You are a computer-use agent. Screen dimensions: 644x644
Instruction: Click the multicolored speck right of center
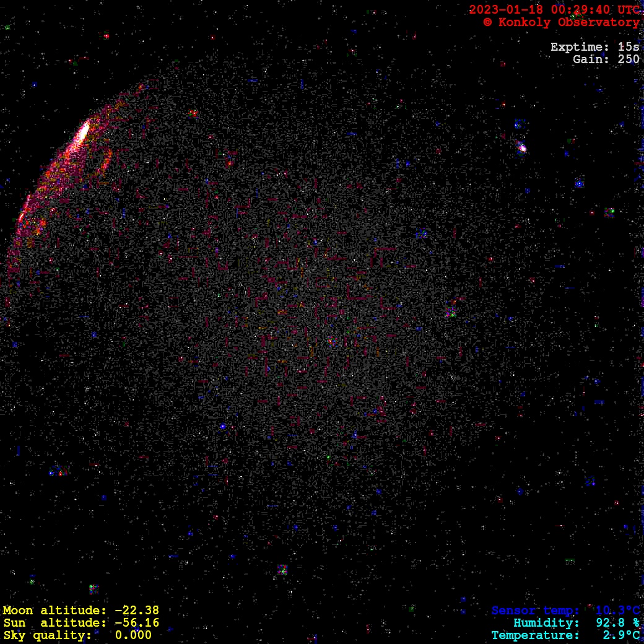[x=451, y=313]
